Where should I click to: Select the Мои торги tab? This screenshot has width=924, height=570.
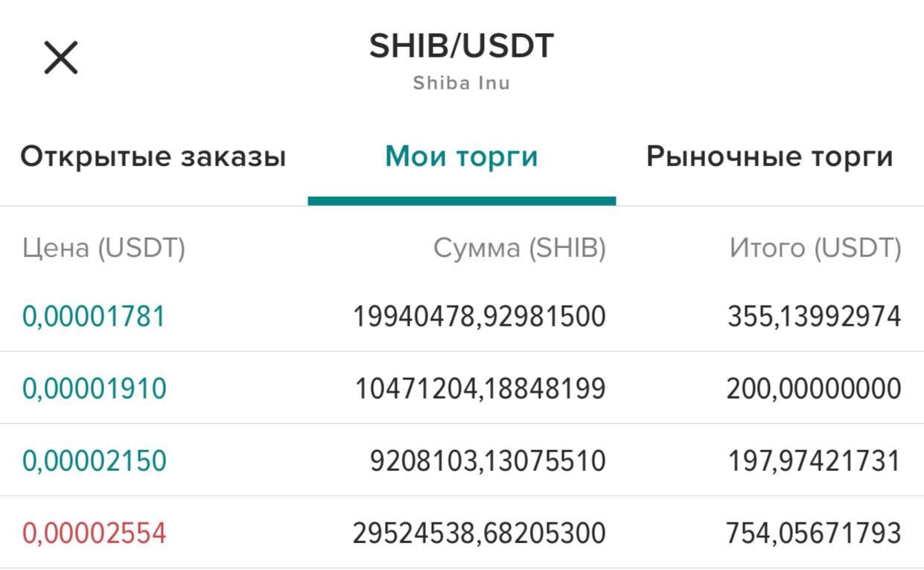tap(462, 157)
